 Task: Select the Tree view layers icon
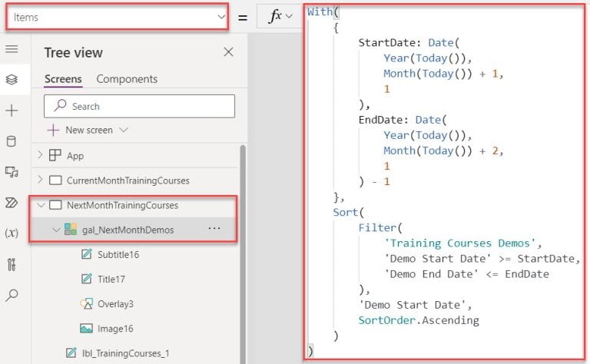(12, 79)
